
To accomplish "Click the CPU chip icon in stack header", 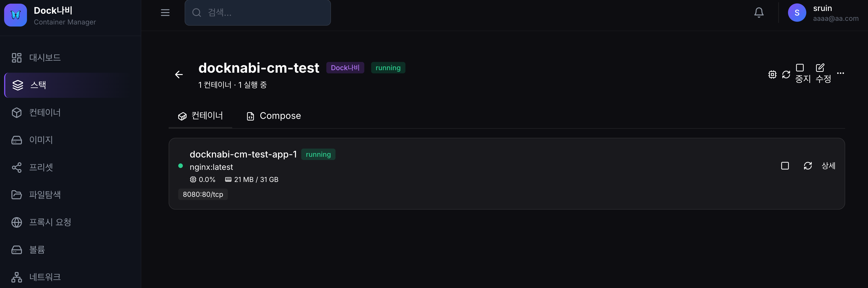I will tap(772, 75).
